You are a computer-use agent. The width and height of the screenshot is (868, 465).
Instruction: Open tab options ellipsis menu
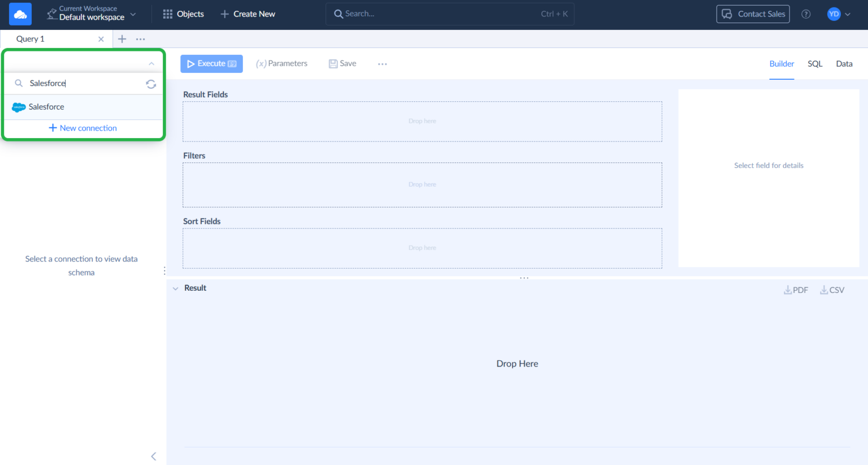[x=141, y=39]
